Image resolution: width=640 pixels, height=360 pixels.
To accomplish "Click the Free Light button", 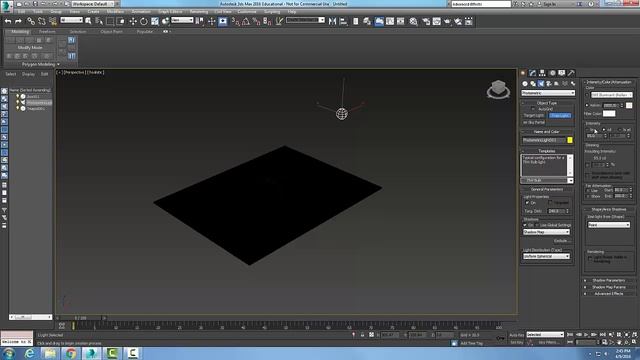I will pos(560,116).
